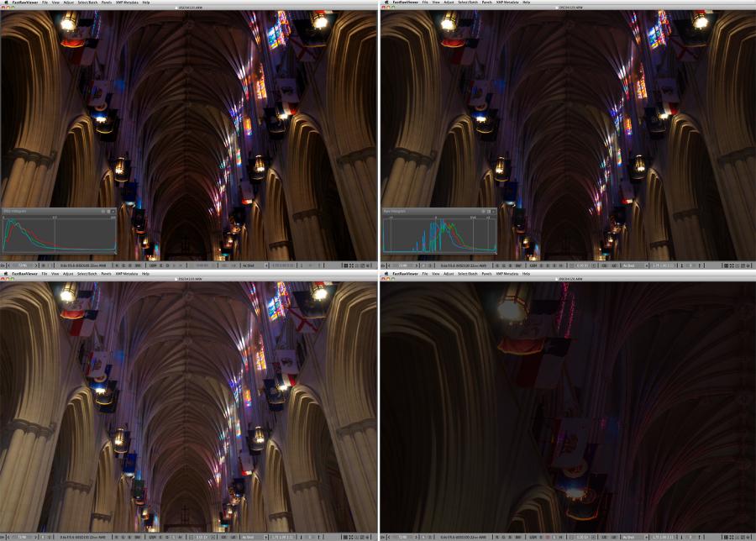
Task: Close the histogram panel in the top-left window
Action: [x=112, y=211]
